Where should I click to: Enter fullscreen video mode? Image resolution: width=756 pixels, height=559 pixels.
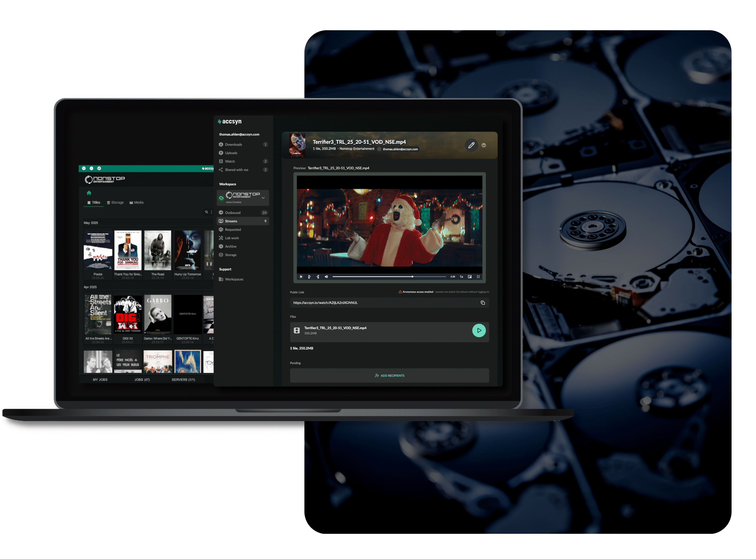[478, 277]
